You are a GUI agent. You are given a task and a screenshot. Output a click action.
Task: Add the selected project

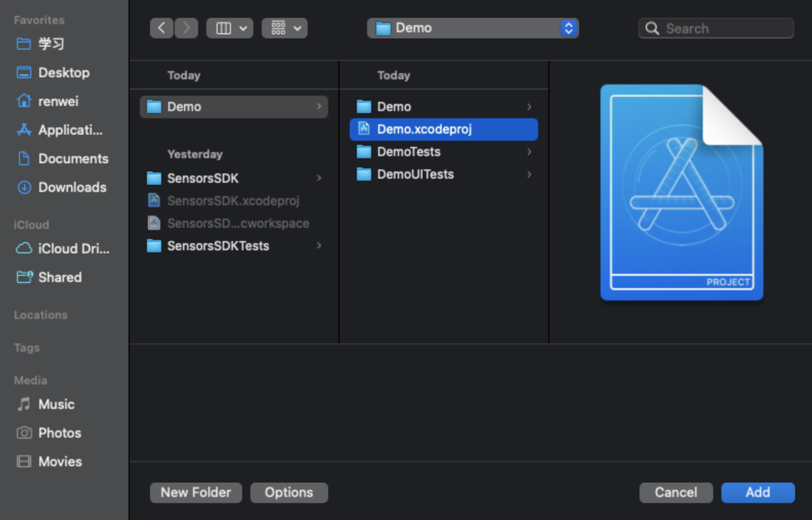click(x=758, y=492)
